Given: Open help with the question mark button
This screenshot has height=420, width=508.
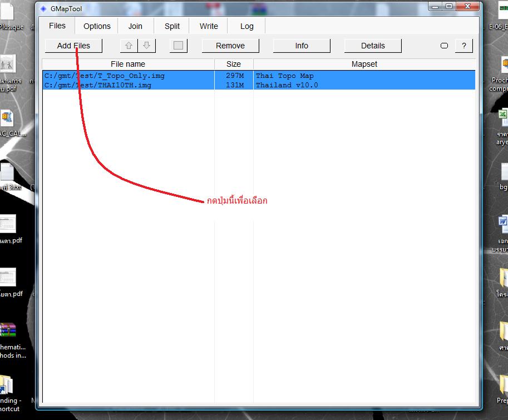Looking at the screenshot, I should pos(463,46).
